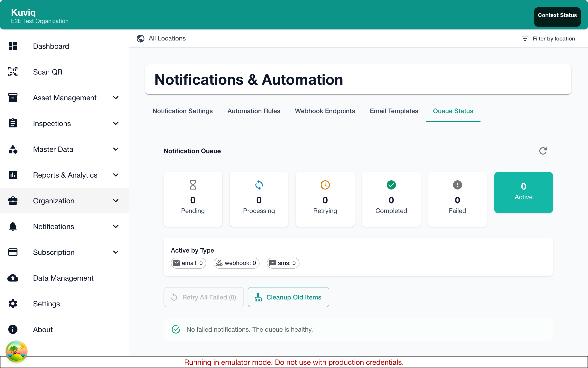Click the Kuviq logo text
This screenshot has width=588, height=368.
(23, 12)
